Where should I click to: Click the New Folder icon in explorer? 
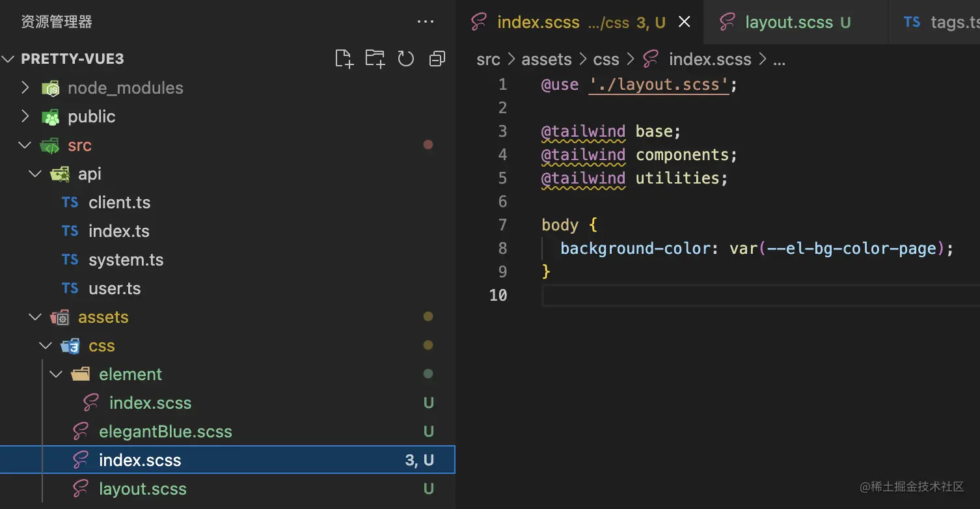coord(375,59)
